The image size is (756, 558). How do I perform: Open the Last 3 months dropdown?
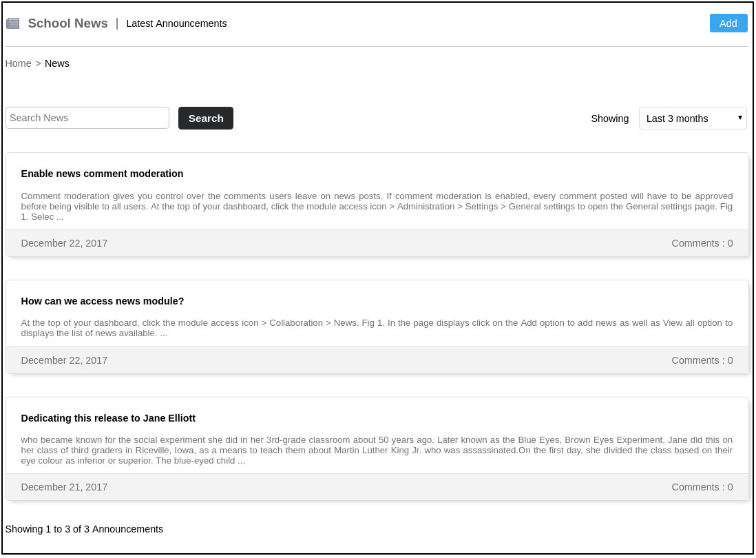693,118
